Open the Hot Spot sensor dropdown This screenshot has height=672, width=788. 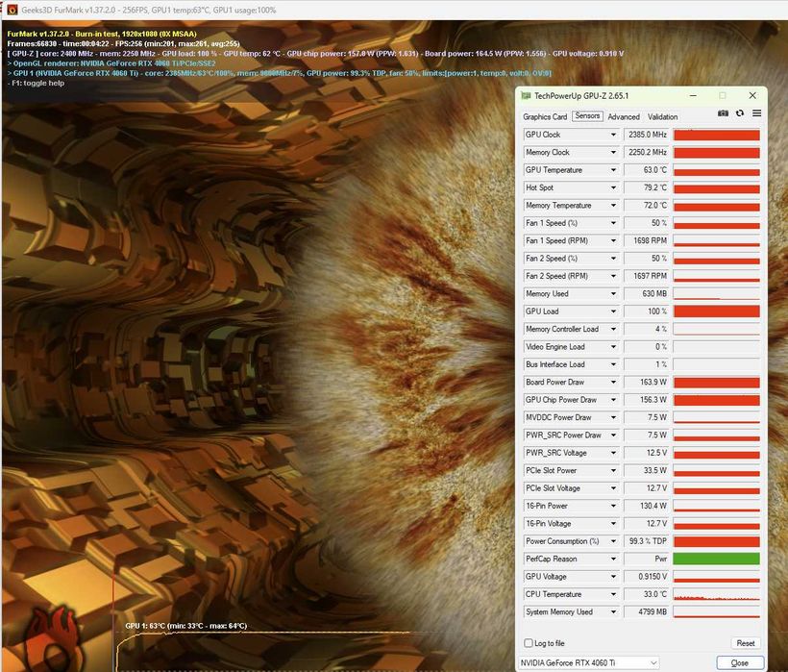[x=613, y=187]
